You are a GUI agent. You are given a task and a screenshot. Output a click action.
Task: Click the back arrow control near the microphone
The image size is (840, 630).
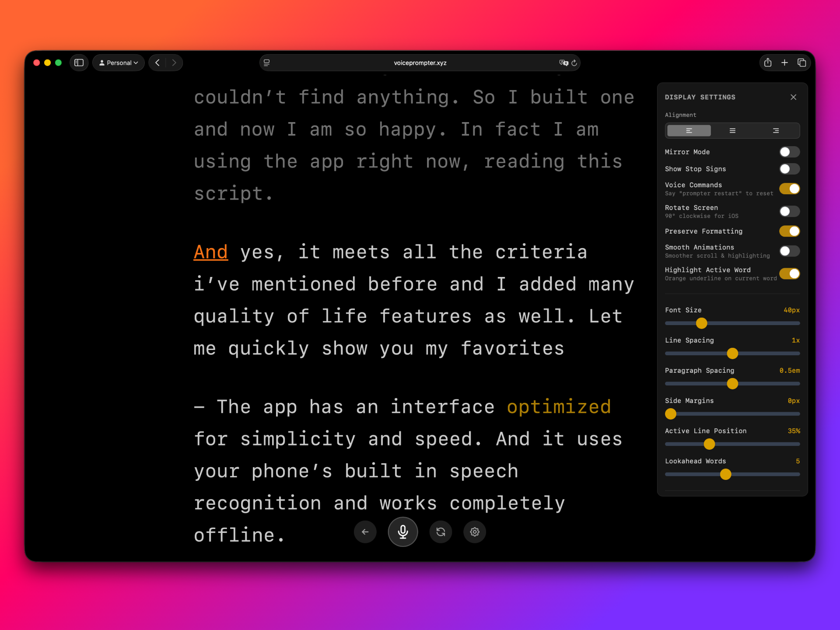[365, 532]
